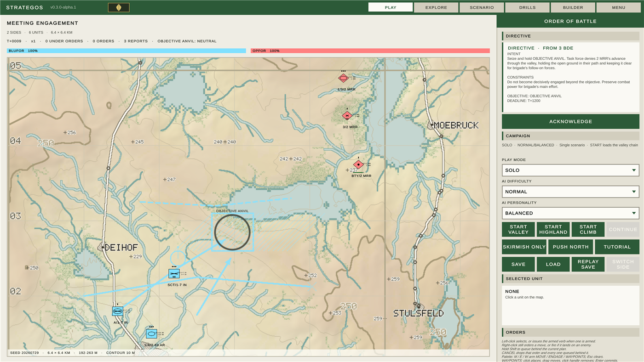Click the Save button
Image resolution: width=644 pixels, height=362 pixels.
tap(518, 264)
